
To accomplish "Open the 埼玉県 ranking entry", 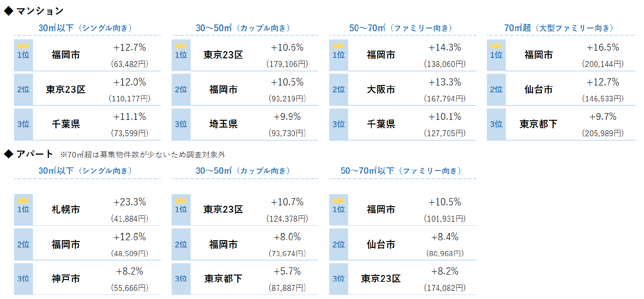I will coord(223,124).
